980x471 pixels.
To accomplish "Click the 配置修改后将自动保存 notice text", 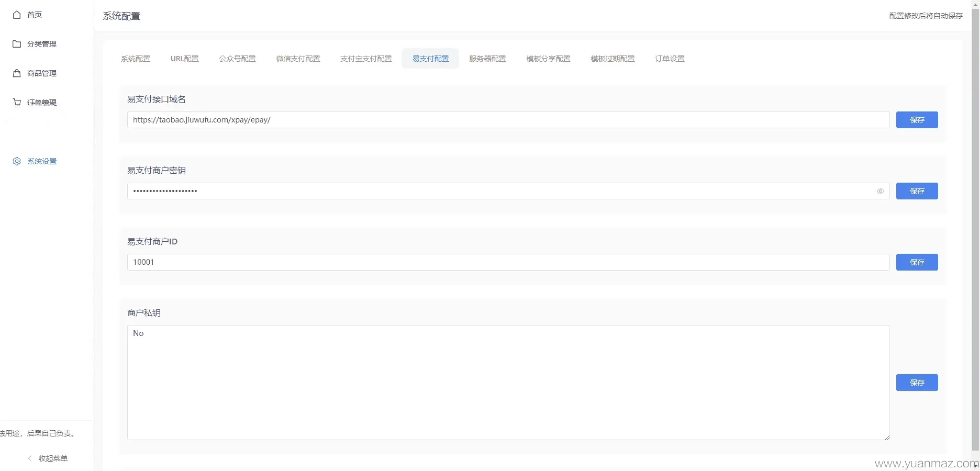I will [926, 16].
